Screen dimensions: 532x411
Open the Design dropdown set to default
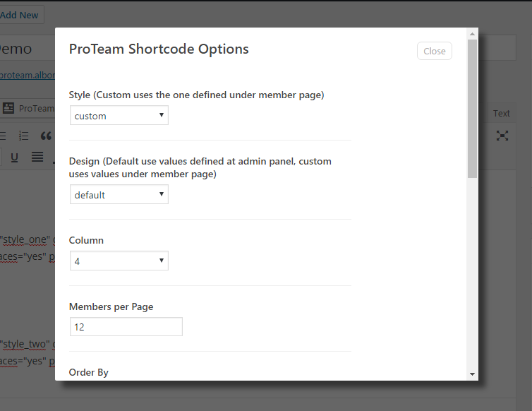click(119, 194)
